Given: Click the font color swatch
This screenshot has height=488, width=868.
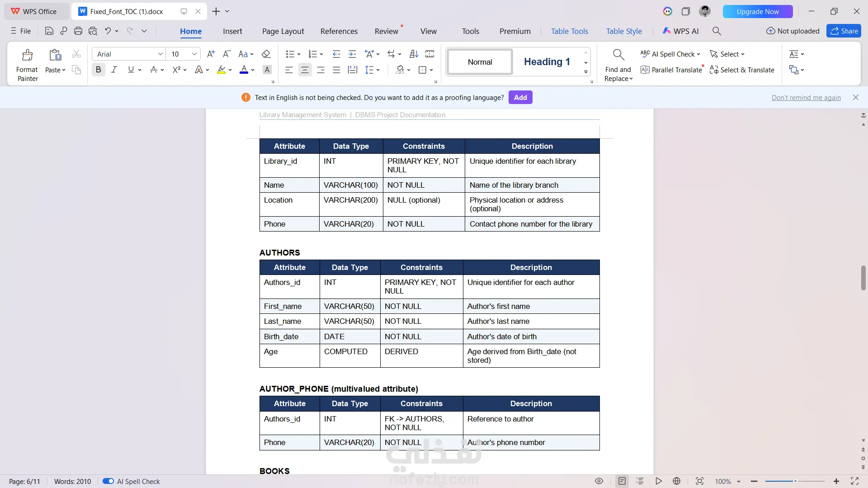Looking at the screenshot, I should click(244, 70).
